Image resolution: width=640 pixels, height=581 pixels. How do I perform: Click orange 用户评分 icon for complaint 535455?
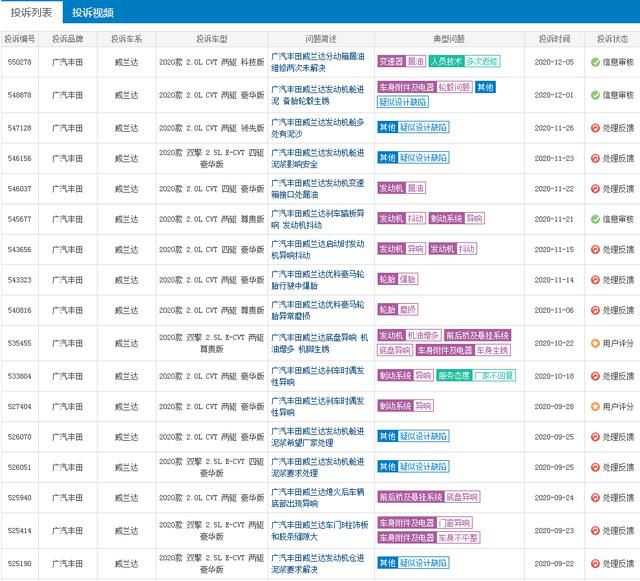pyautogui.click(x=595, y=343)
